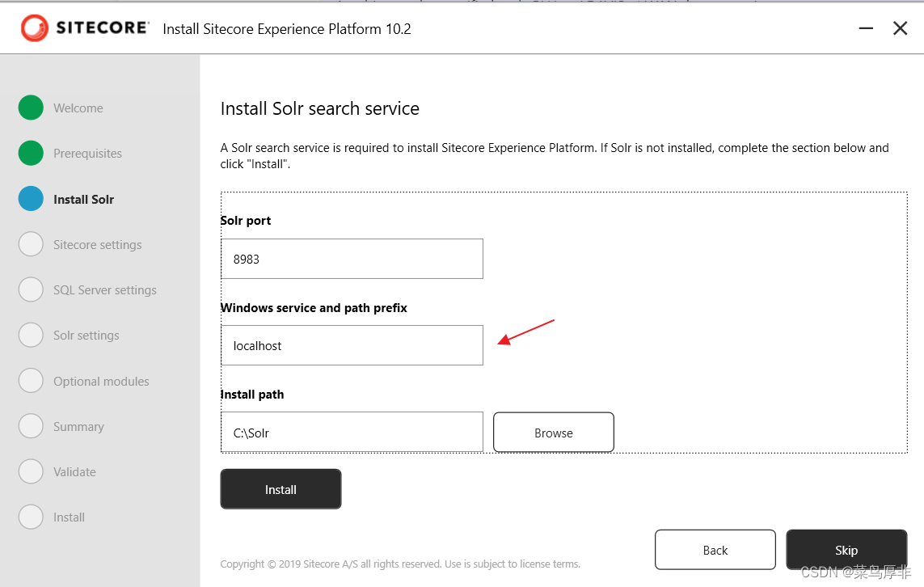
Task: Click the Optional modules step circle
Action: (31, 381)
